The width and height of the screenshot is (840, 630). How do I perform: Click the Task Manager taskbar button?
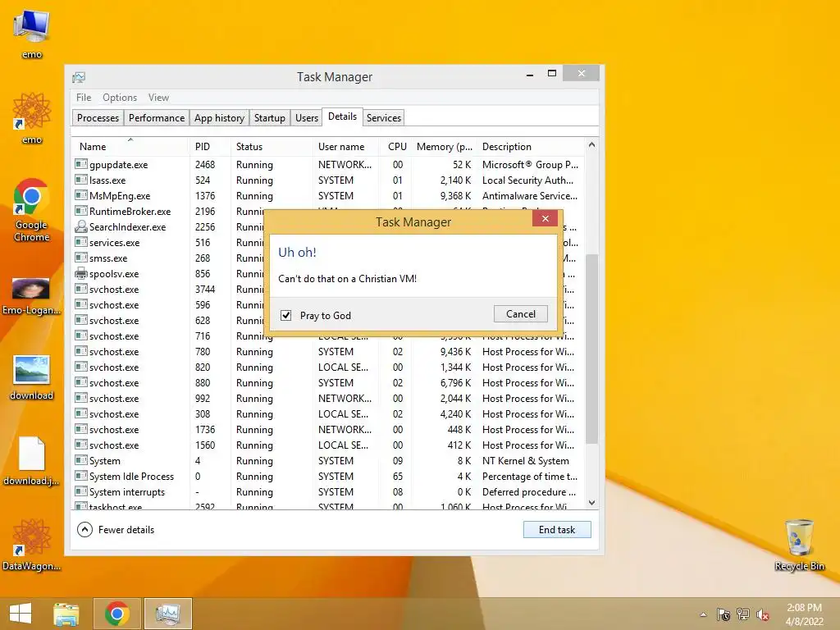[167, 614]
